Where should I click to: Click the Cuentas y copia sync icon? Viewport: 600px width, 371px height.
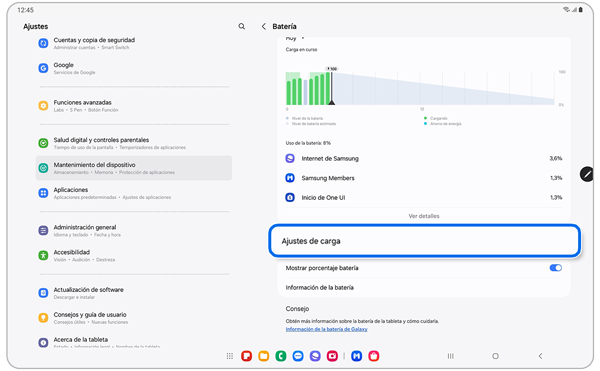pyautogui.click(x=43, y=43)
